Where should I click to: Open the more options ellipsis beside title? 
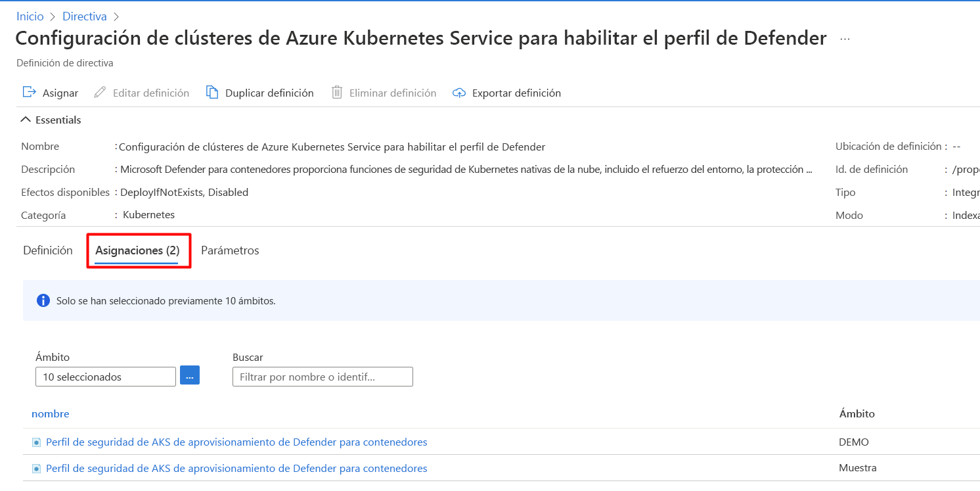(845, 39)
